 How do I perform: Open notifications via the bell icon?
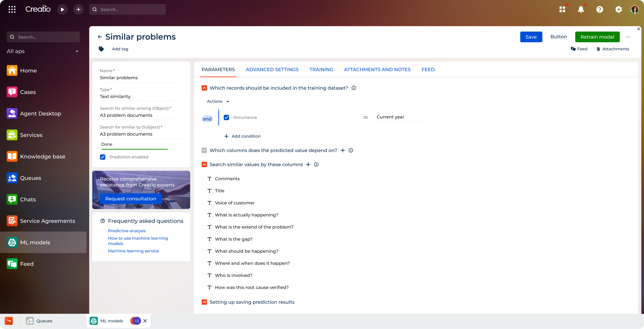pyautogui.click(x=581, y=9)
